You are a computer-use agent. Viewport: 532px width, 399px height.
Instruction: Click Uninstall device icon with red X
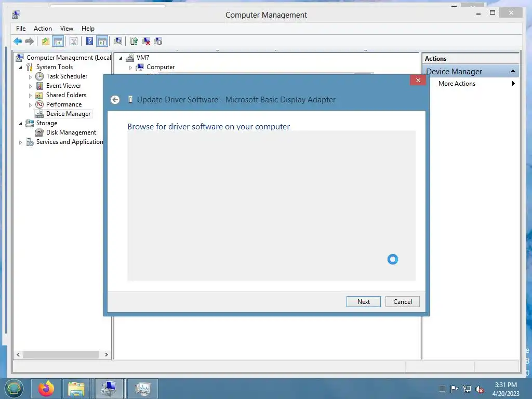146,42
